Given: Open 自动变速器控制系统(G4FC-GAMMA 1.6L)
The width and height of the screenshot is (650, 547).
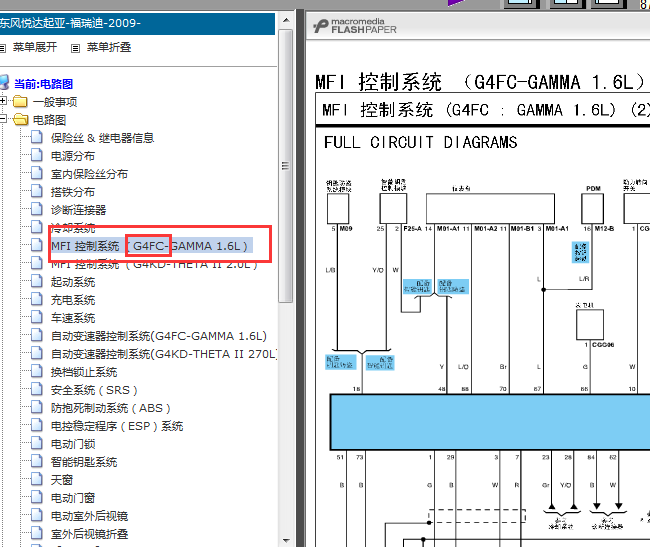Looking at the screenshot, I should click(x=159, y=336).
